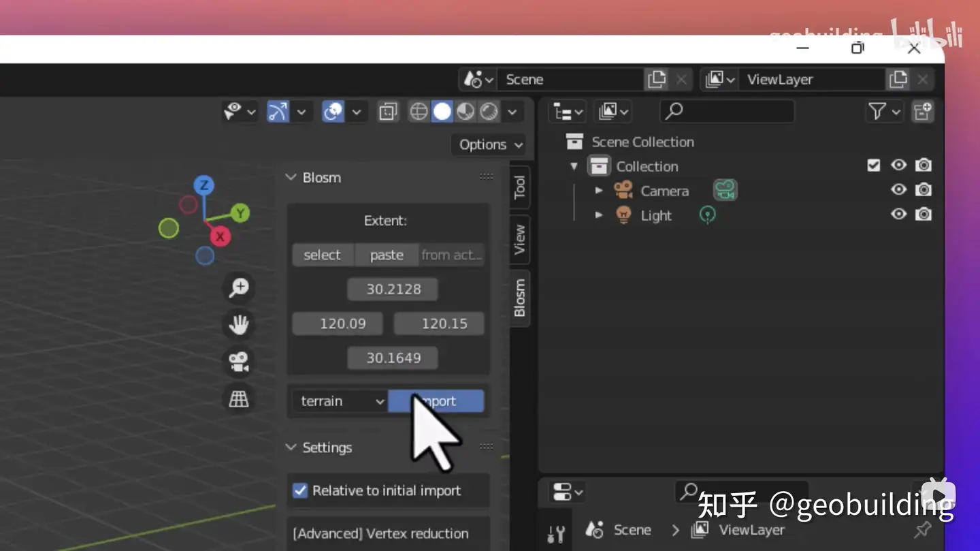
Task: Click the blue Z axis gizmo
Action: [x=203, y=185]
